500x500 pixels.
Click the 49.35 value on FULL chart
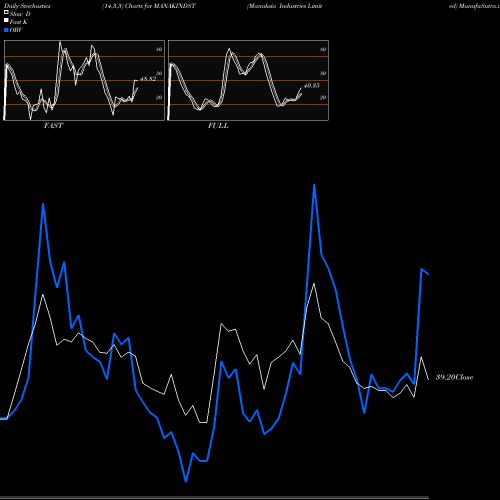pos(312,86)
